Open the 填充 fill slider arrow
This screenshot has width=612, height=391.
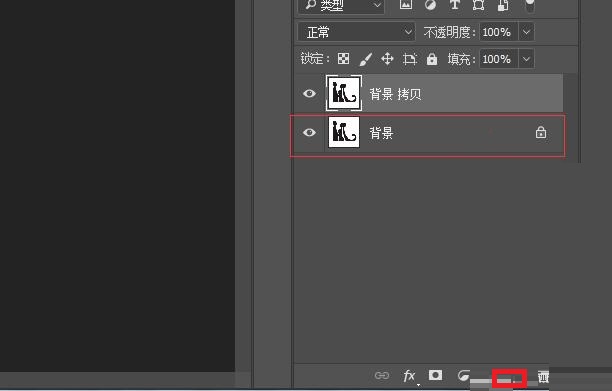[x=526, y=59]
